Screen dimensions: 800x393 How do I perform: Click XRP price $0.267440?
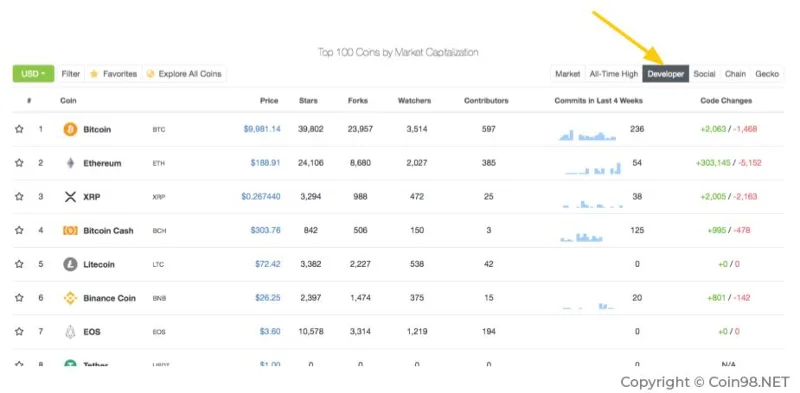261,196
